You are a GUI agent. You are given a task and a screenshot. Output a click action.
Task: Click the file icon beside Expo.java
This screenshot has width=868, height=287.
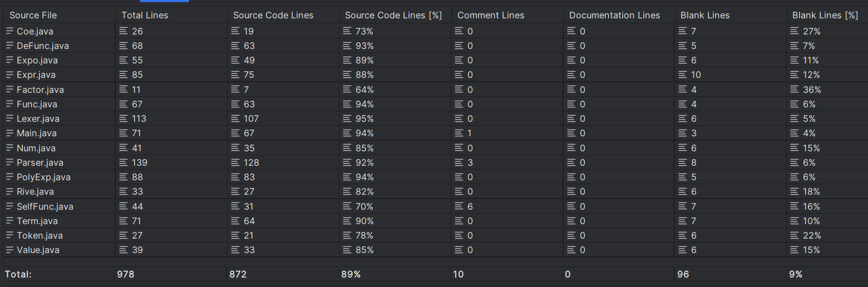tap(9, 60)
